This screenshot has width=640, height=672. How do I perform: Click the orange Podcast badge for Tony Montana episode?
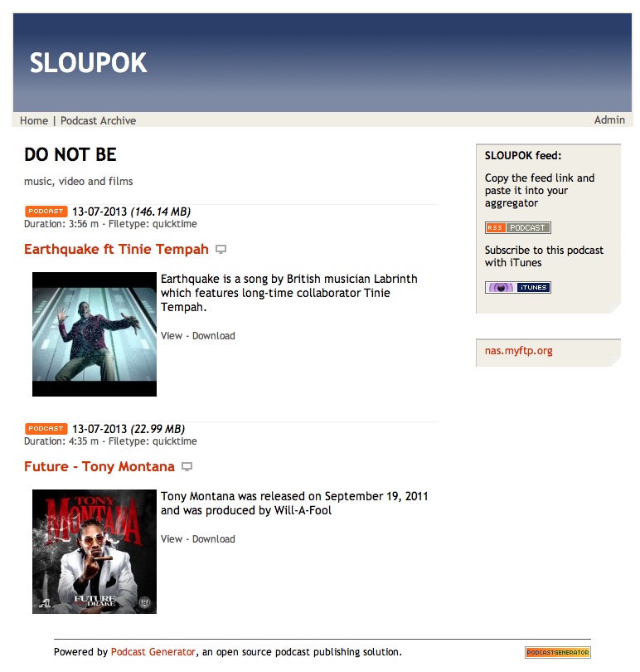46,429
